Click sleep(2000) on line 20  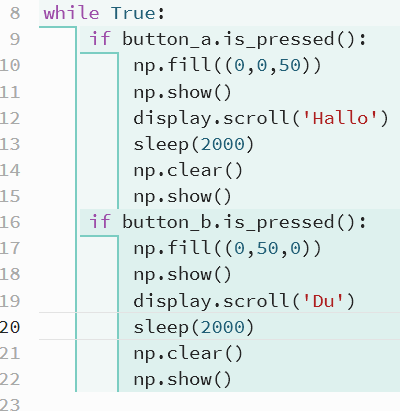click(194, 328)
